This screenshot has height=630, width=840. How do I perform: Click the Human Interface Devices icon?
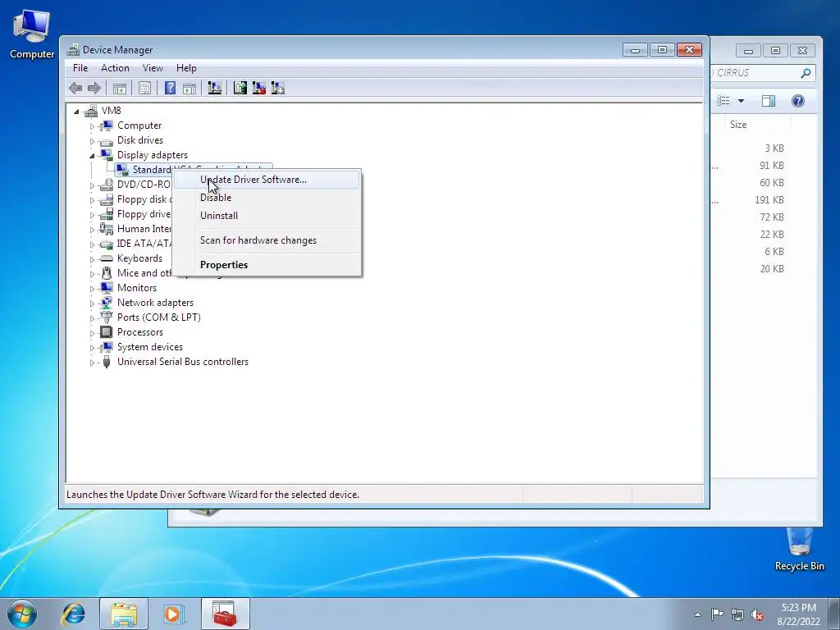[x=107, y=229]
